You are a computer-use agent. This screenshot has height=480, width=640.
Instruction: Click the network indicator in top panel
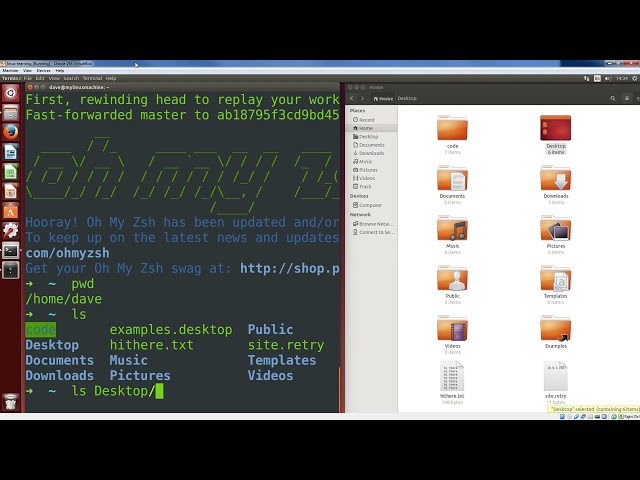(x=587, y=78)
